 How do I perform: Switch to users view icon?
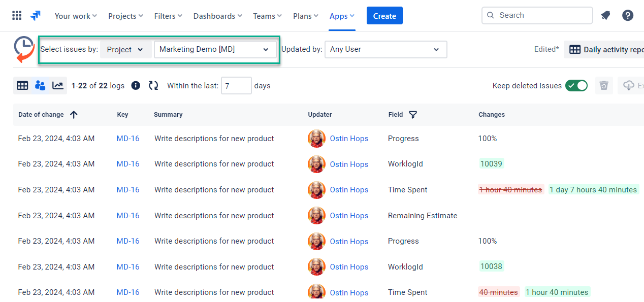tap(40, 86)
